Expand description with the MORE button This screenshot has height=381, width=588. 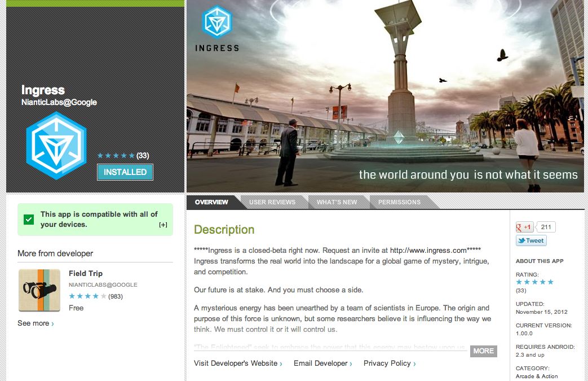(483, 351)
